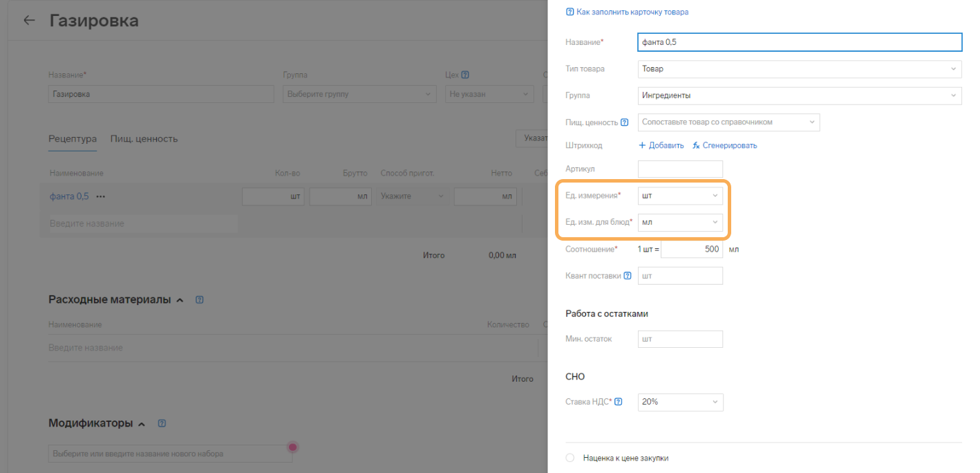Click Сгенерировать barcode link
Screen dimensions: 980x473
click(x=725, y=145)
